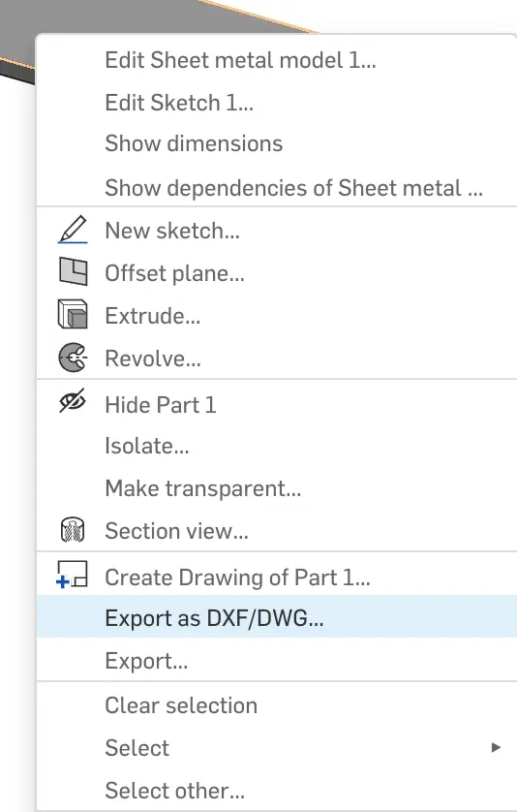Click the Offset plane icon
Viewport: 517px width, 812px height.
73,272
